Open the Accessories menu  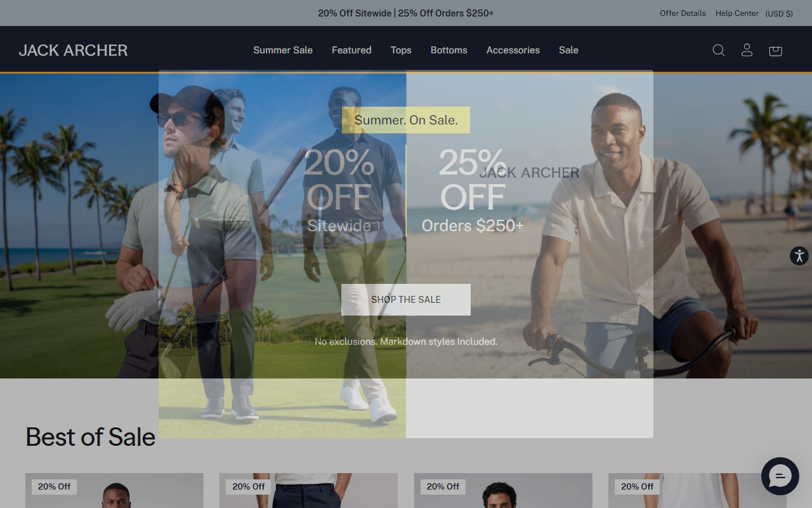513,50
